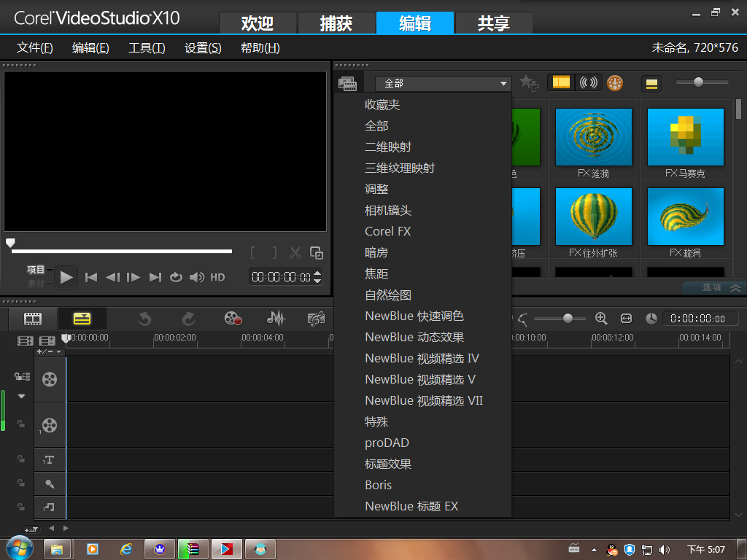This screenshot has width=747, height=560.
Task: Jump to end of the project
Action: (x=155, y=278)
